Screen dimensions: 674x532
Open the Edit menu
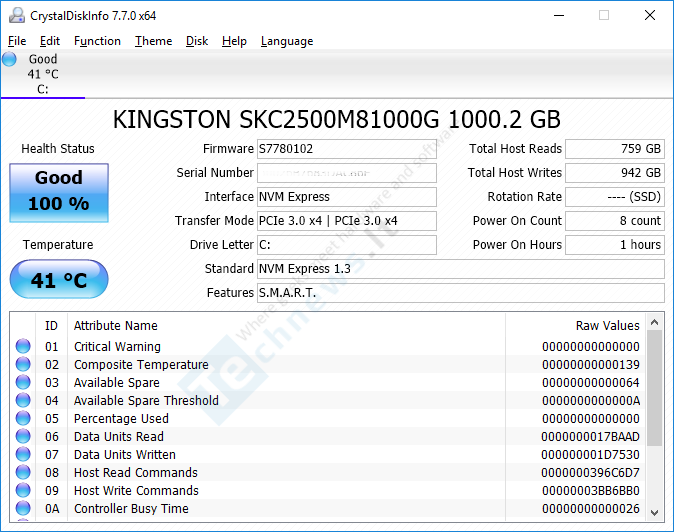tap(50, 41)
